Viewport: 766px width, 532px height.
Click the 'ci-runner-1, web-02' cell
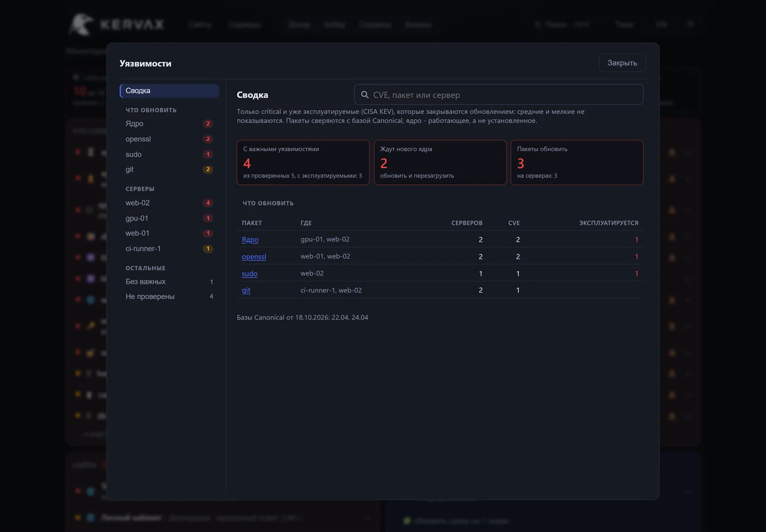[331, 290]
